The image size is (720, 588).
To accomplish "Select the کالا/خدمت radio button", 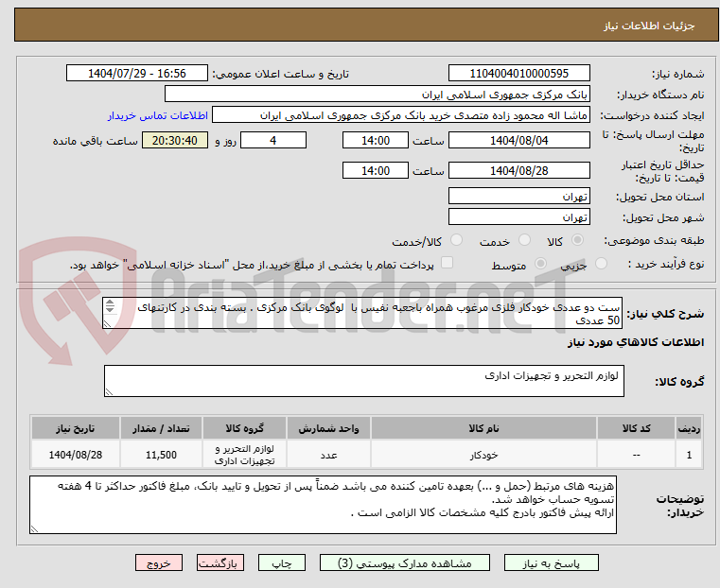I will [456, 240].
